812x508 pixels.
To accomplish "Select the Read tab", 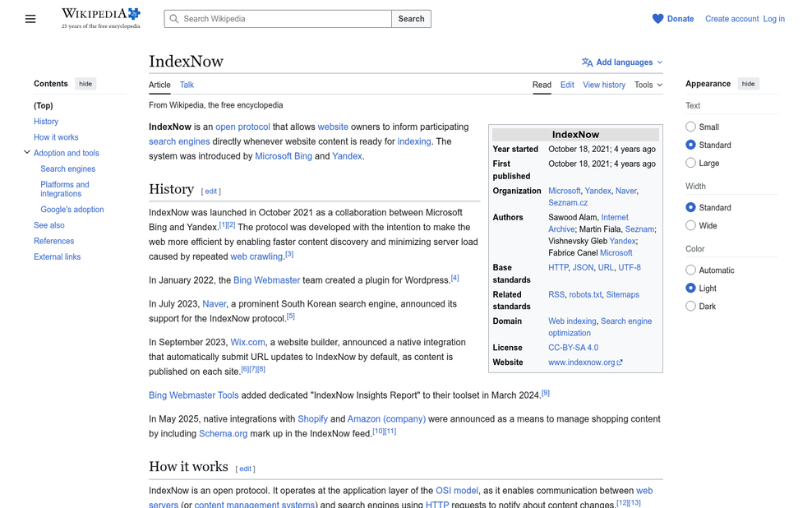I will tap(542, 85).
